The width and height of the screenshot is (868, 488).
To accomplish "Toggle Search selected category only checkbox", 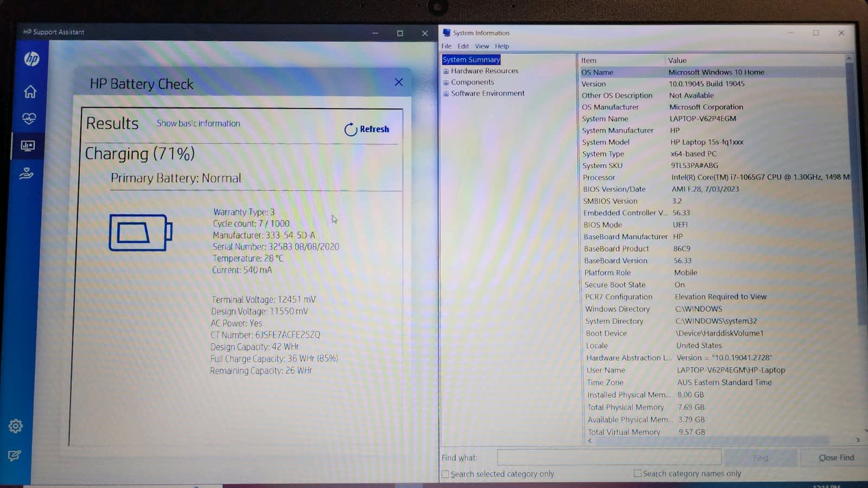I will (x=445, y=474).
